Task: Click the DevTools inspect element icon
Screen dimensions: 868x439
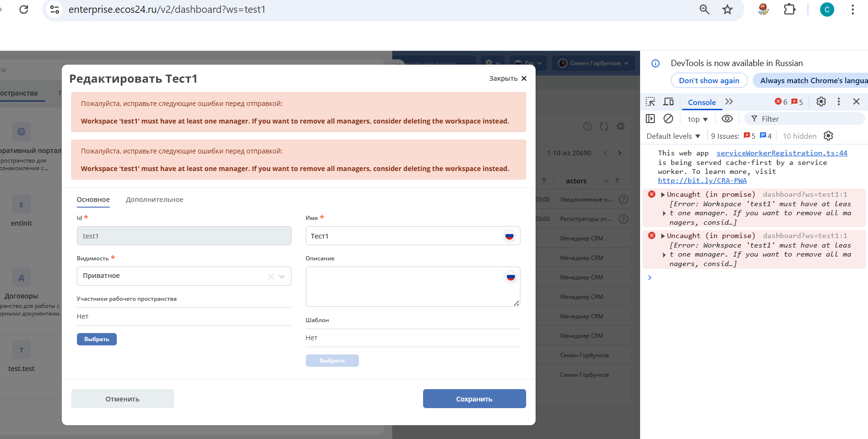Action: [651, 102]
